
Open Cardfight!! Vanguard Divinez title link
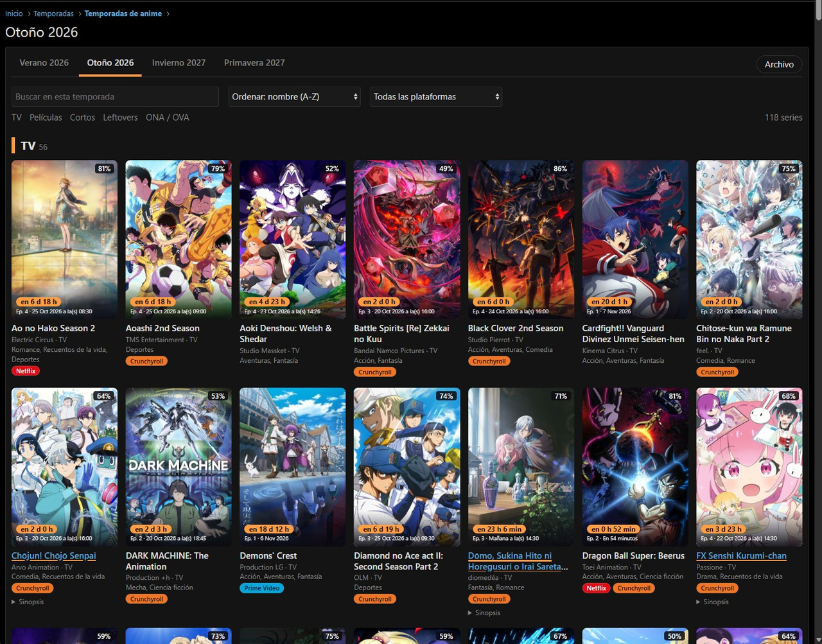click(x=633, y=333)
